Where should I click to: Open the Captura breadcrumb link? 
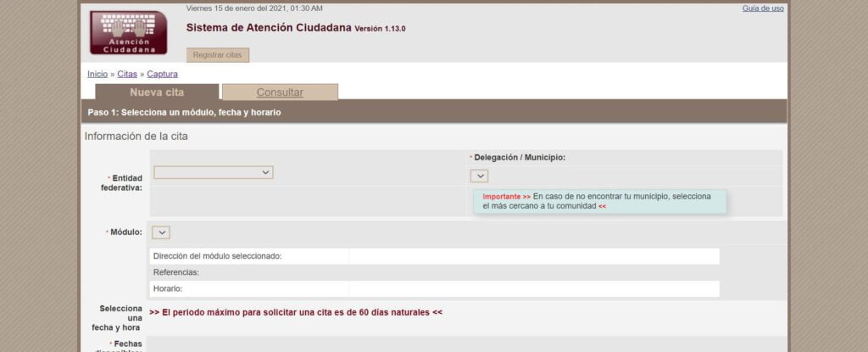[x=162, y=74]
